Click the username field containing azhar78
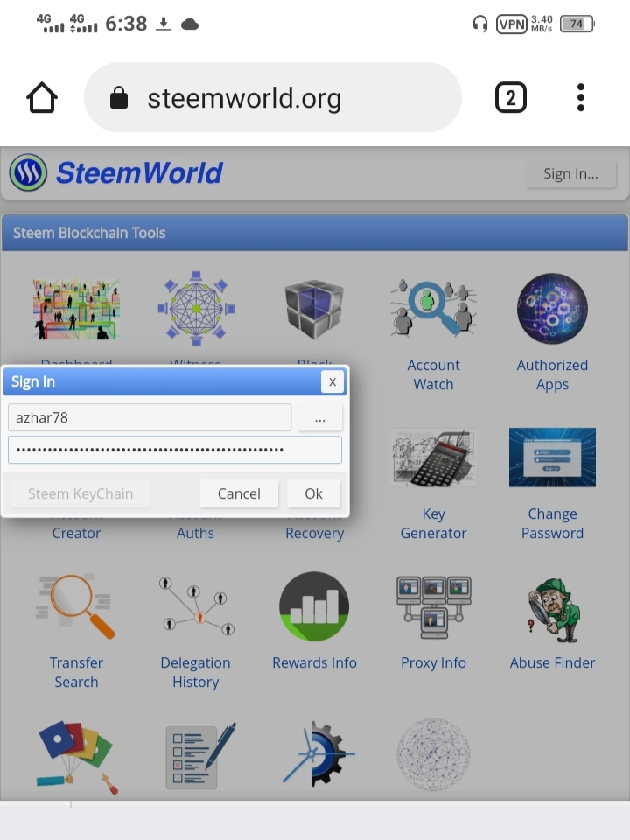Viewport: 630px width, 840px height. (x=150, y=417)
